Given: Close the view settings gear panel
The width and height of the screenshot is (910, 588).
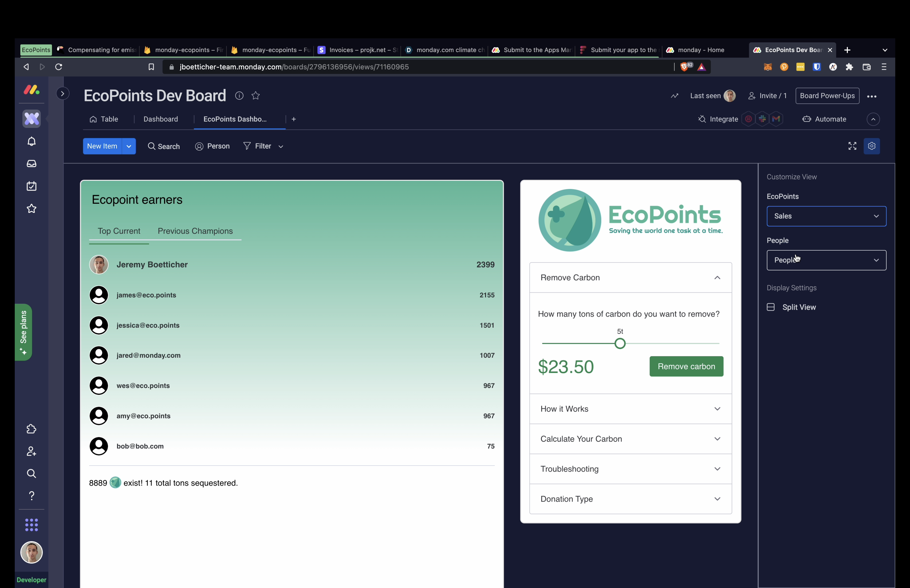Looking at the screenshot, I should click(872, 146).
